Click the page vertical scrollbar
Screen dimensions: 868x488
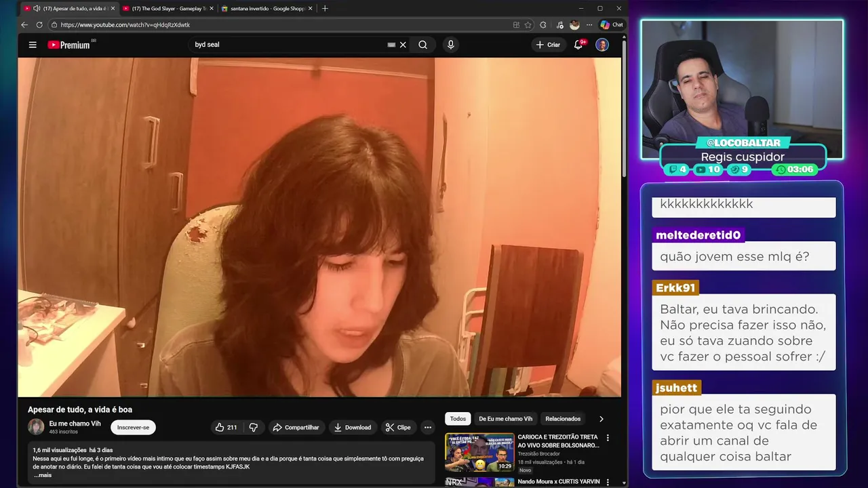coord(625,108)
